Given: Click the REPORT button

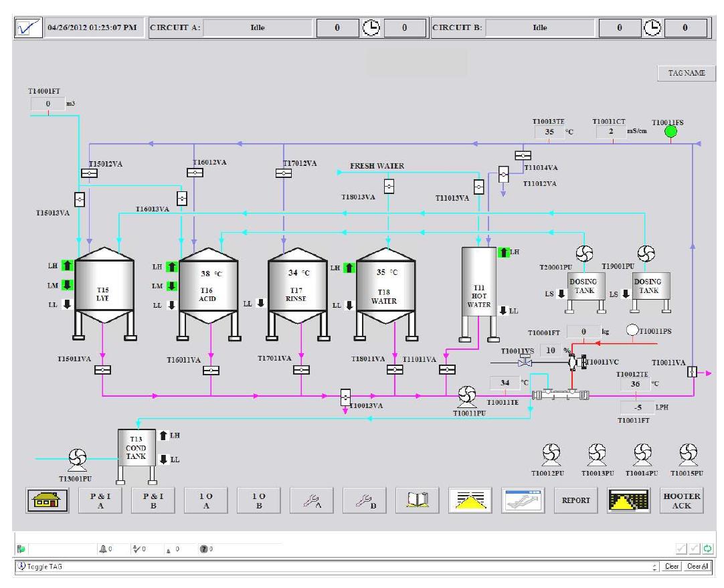Looking at the screenshot, I should pos(575,500).
